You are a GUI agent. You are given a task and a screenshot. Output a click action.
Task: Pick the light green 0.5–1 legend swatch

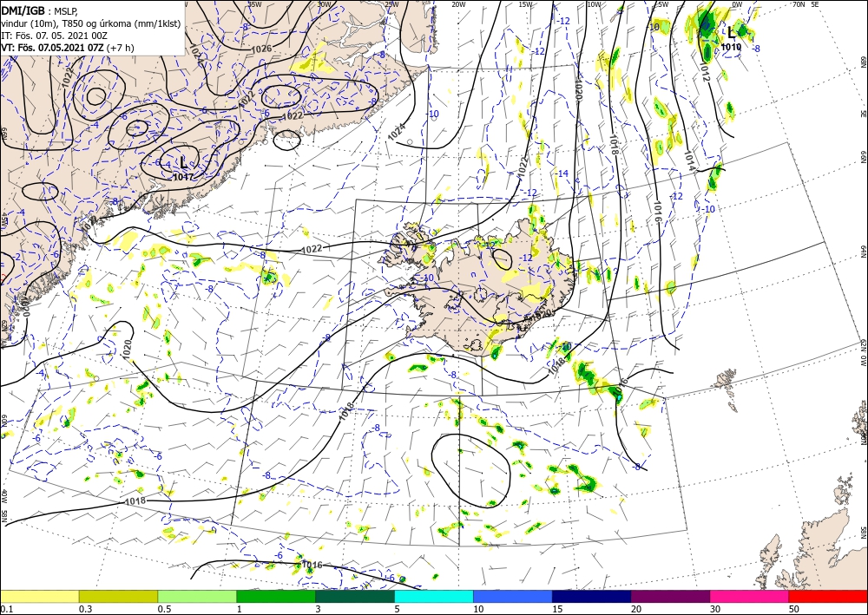pyautogui.click(x=197, y=596)
